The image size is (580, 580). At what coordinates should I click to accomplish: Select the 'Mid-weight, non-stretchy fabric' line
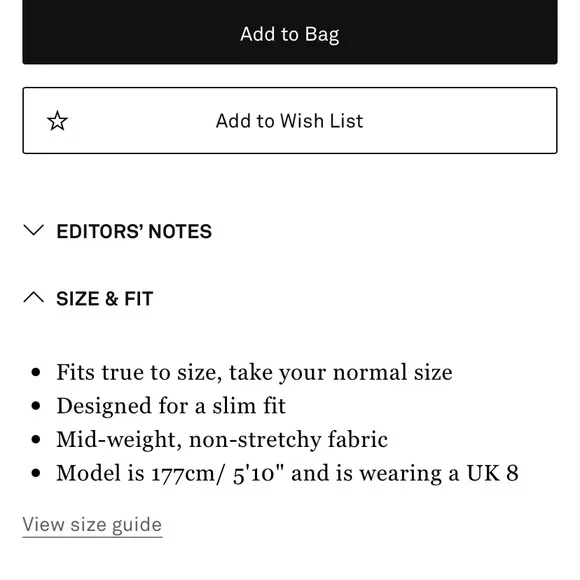tap(222, 439)
